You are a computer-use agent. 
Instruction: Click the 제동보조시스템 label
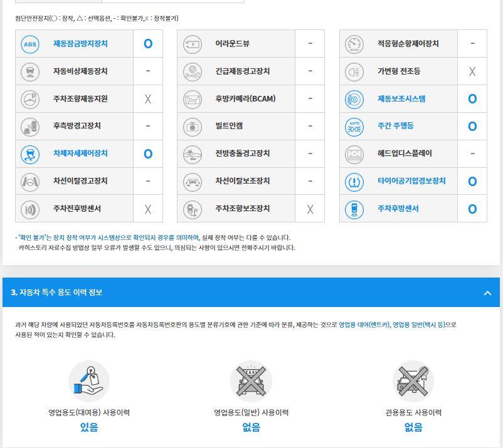tap(401, 99)
